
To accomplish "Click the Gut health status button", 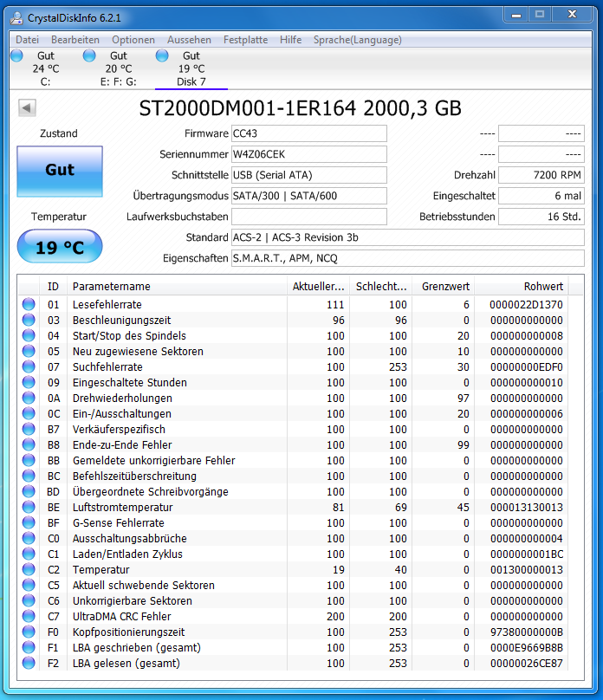I will (x=60, y=171).
